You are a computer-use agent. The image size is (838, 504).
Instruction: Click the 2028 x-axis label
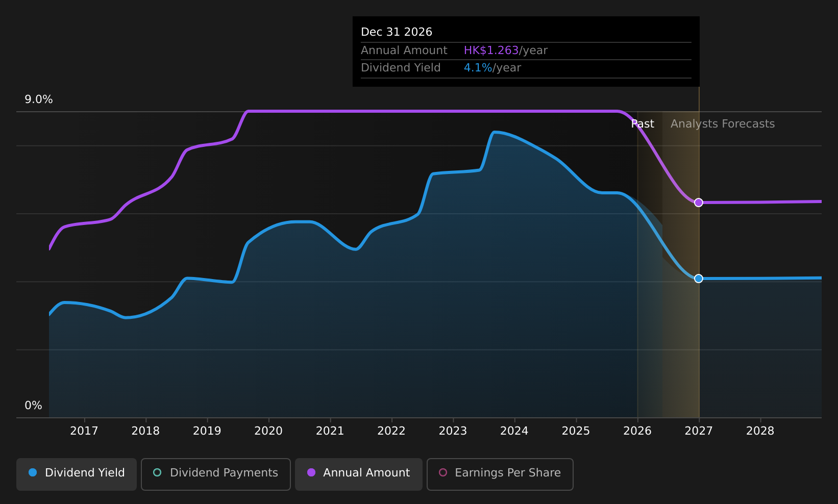760,431
